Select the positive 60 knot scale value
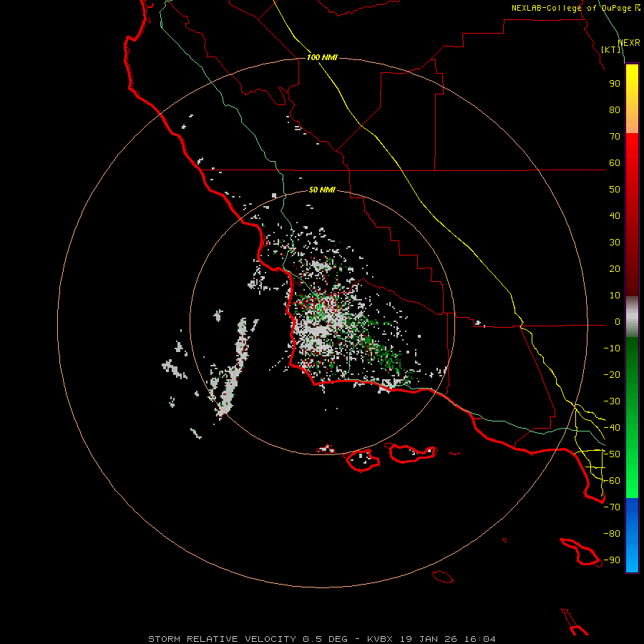644x644 pixels. click(615, 163)
